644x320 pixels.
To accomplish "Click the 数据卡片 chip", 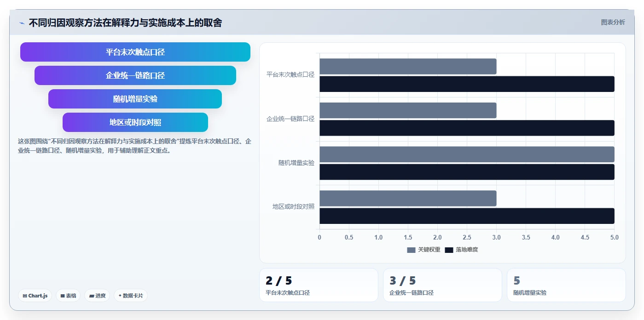I will [x=130, y=296].
